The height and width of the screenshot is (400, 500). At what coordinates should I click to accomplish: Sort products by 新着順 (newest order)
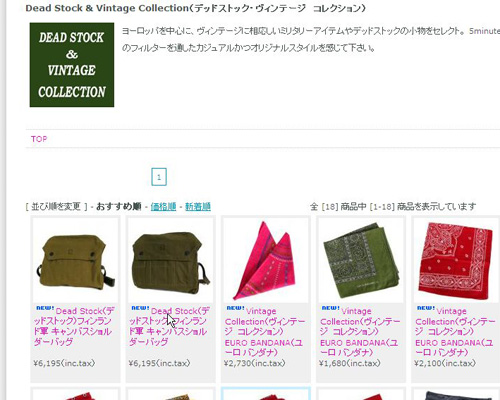198,207
